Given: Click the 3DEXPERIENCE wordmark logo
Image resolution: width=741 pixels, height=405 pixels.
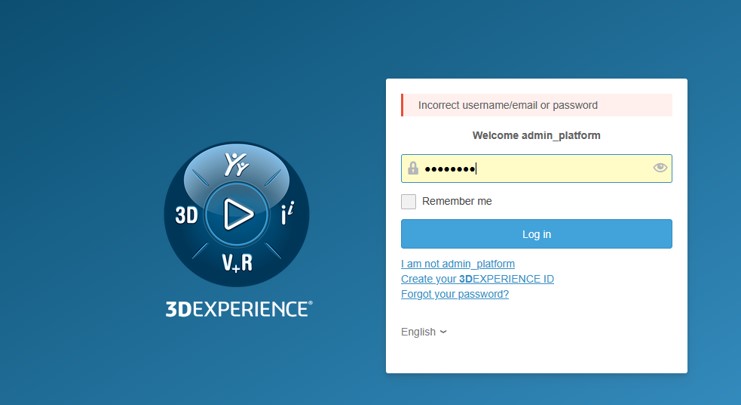Looking at the screenshot, I should coord(239,309).
